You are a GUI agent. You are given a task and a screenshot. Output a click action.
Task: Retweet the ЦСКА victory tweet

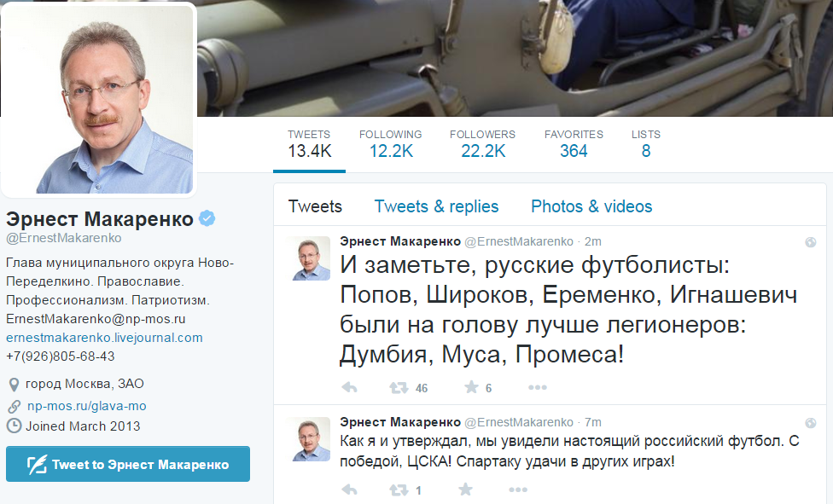[x=399, y=490]
